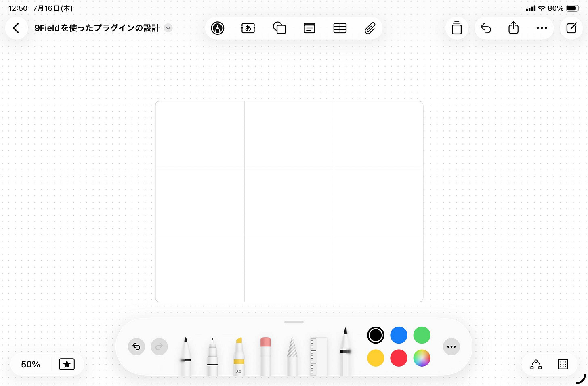Select the striped lasso tool
The image size is (588, 386).
click(292, 356)
